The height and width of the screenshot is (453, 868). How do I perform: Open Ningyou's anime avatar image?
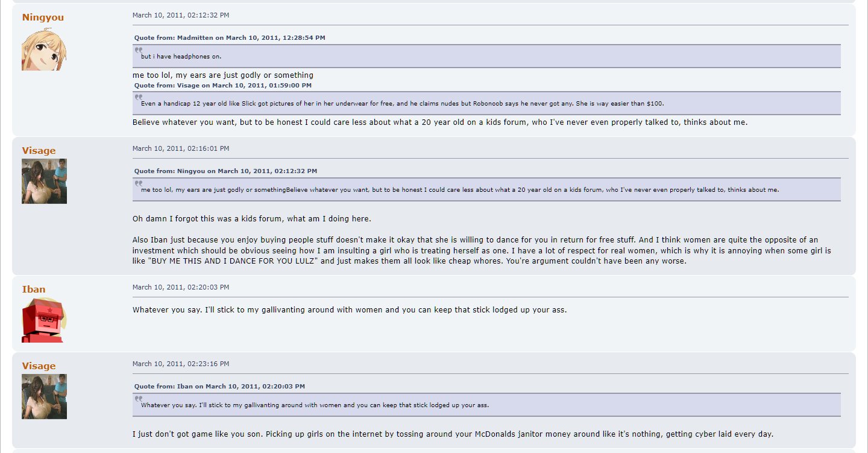[x=44, y=48]
